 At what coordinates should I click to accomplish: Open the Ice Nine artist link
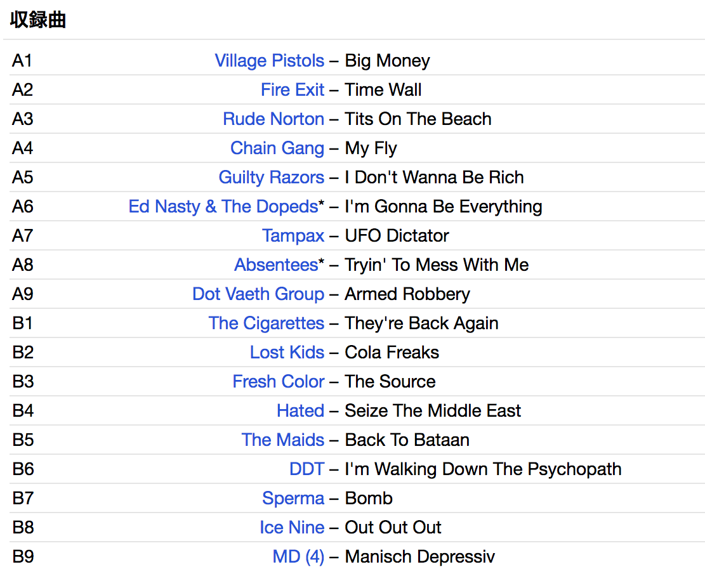click(x=292, y=528)
